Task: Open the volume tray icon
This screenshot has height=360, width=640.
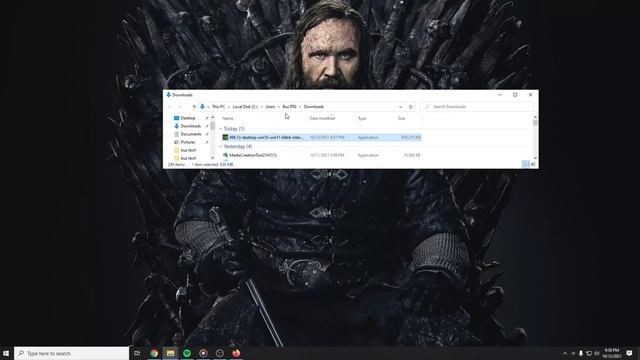Action: (x=597, y=353)
